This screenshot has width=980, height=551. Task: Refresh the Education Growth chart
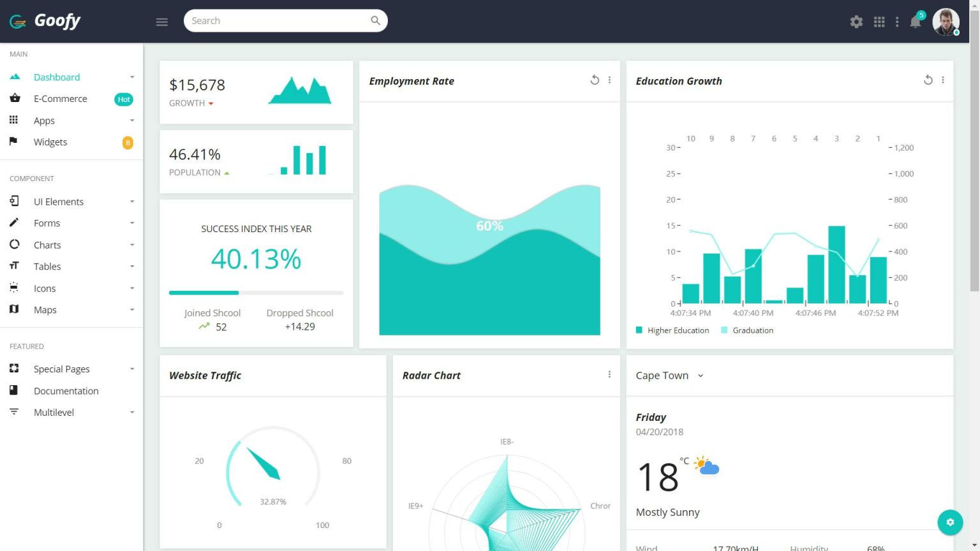(x=928, y=80)
